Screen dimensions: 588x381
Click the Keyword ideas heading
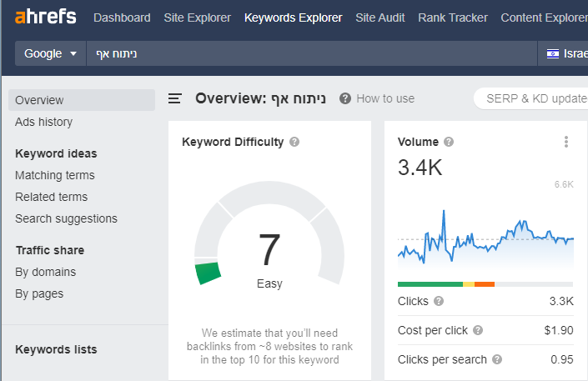(56, 153)
